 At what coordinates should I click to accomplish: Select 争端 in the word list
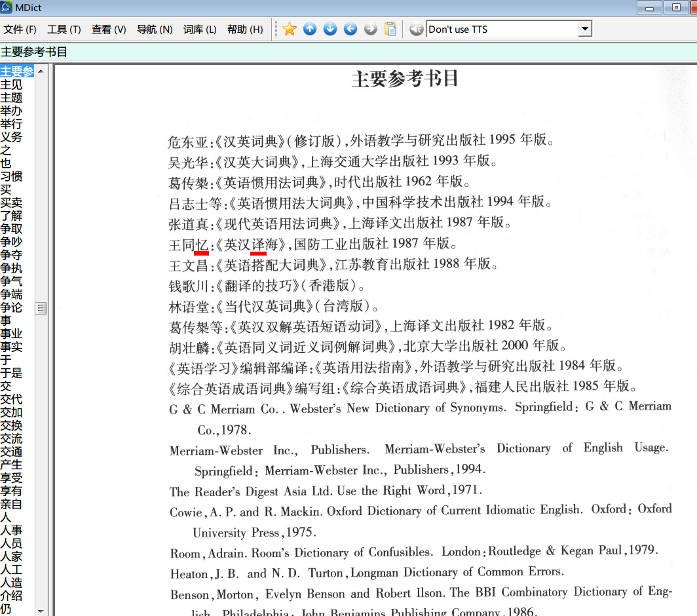11,294
